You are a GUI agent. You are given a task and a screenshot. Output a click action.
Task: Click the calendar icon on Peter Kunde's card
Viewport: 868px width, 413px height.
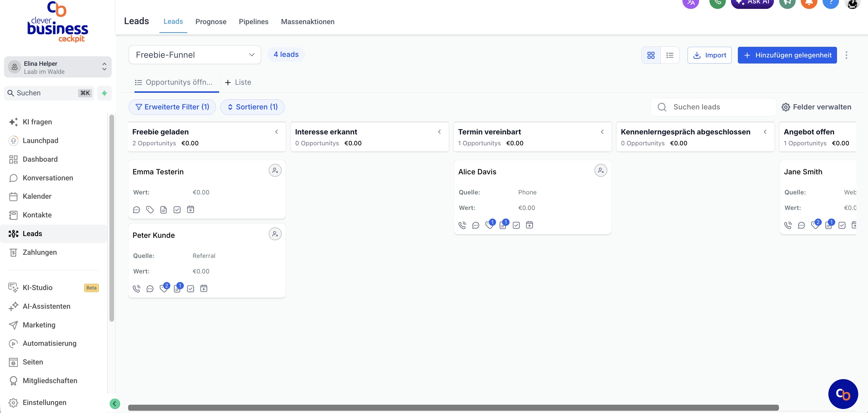[x=204, y=288]
